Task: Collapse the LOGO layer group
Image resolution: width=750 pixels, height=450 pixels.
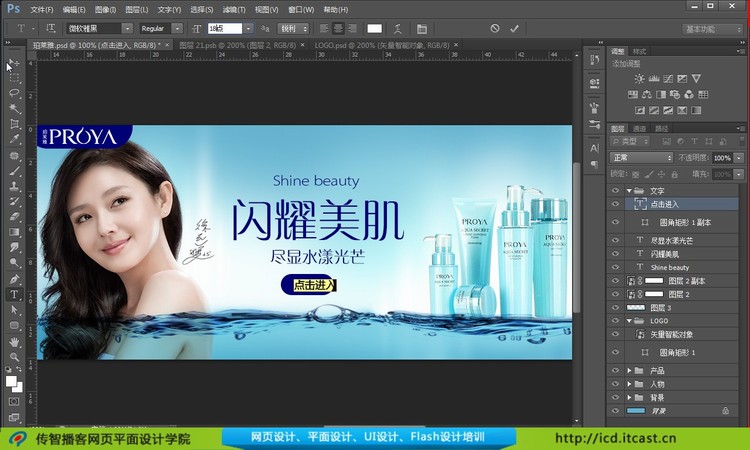Action: point(629,321)
